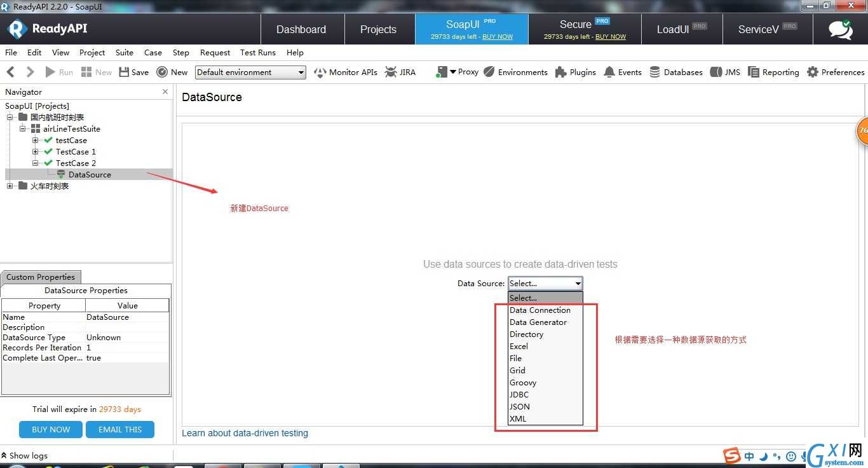This screenshot has height=468, width=868.
Task: Click Sogou input method tray icon
Action: (732, 456)
